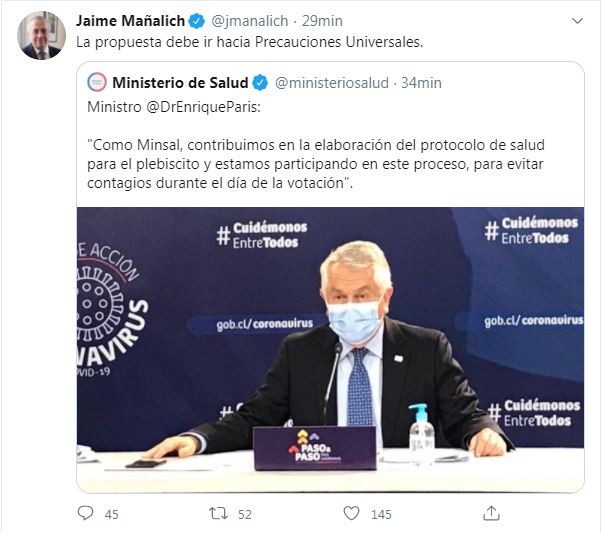Screen dimensions: 602x533
Task: Open Jaime Mañalich display name link
Action: coord(131,21)
